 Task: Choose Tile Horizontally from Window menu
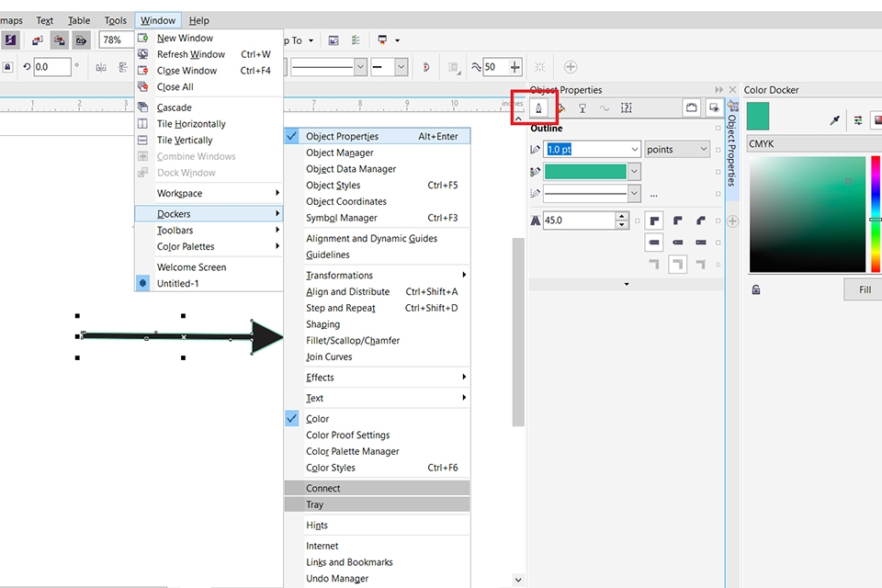click(189, 123)
